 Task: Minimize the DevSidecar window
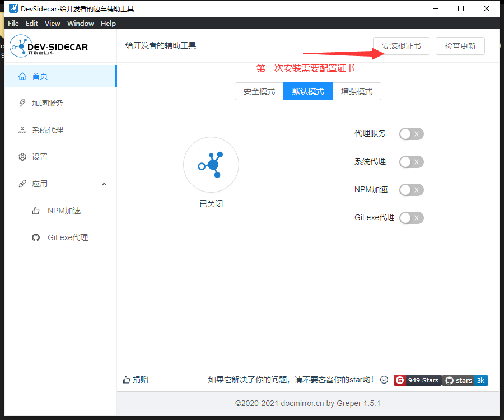pyautogui.click(x=436, y=8)
